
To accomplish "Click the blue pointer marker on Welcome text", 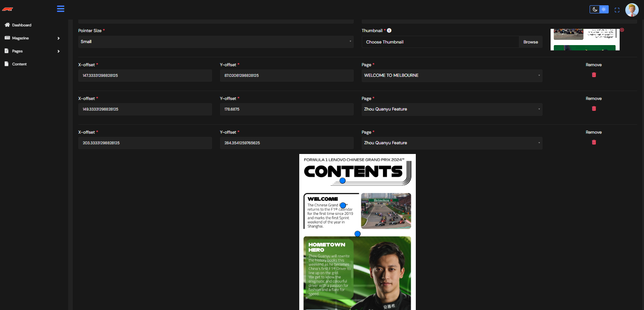I will tap(343, 206).
